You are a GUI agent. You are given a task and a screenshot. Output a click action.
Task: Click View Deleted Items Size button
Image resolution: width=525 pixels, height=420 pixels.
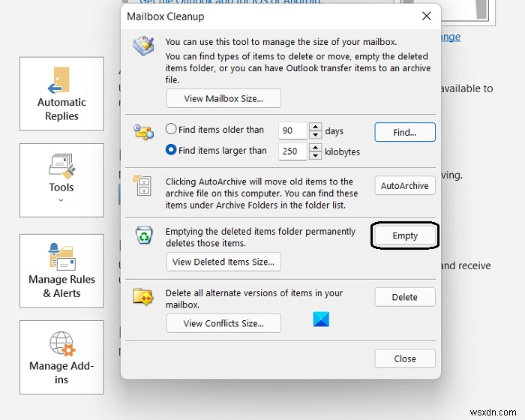tap(223, 262)
